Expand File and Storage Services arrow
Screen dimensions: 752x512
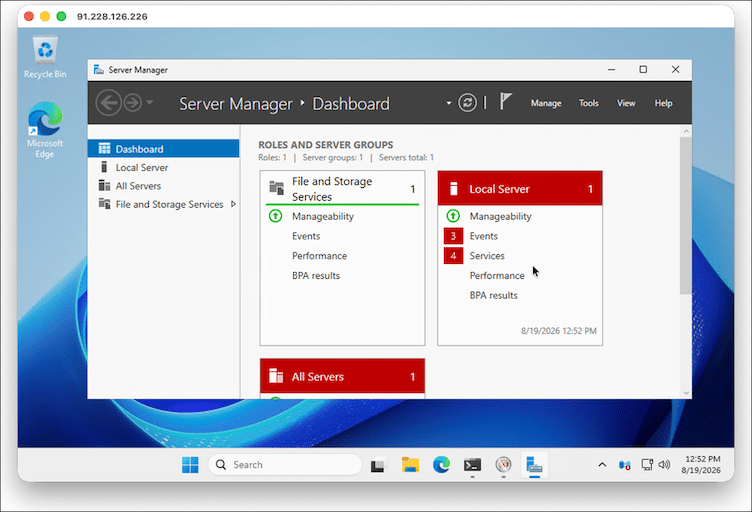pos(234,204)
